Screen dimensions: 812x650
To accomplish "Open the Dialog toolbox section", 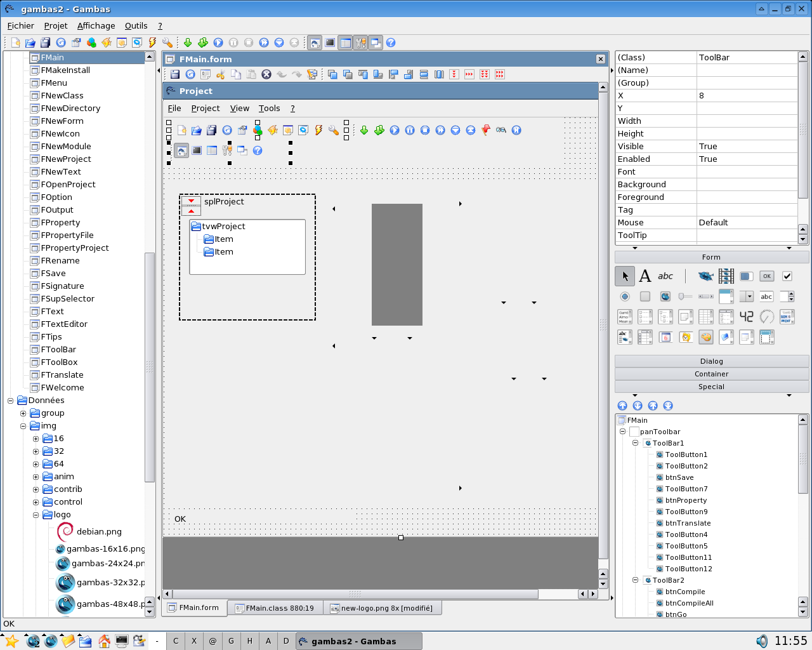I will coord(711,361).
